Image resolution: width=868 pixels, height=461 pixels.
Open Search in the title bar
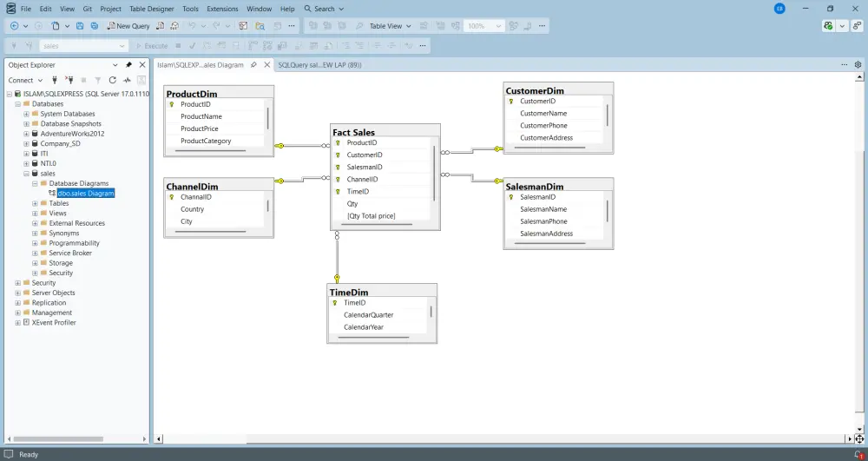(x=324, y=9)
